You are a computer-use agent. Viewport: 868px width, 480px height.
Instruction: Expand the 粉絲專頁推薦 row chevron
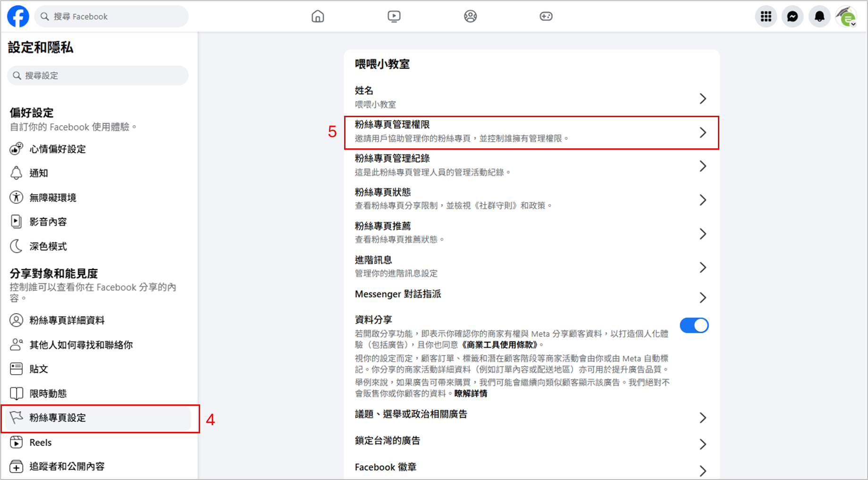[x=703, y=234]
